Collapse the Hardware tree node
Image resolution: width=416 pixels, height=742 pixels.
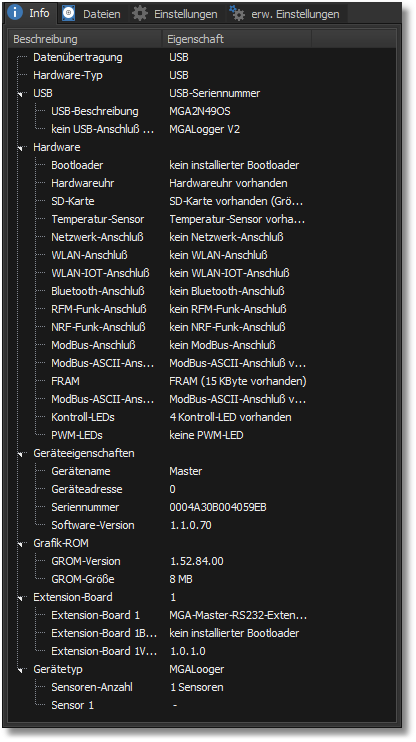(x=21, y=148)
